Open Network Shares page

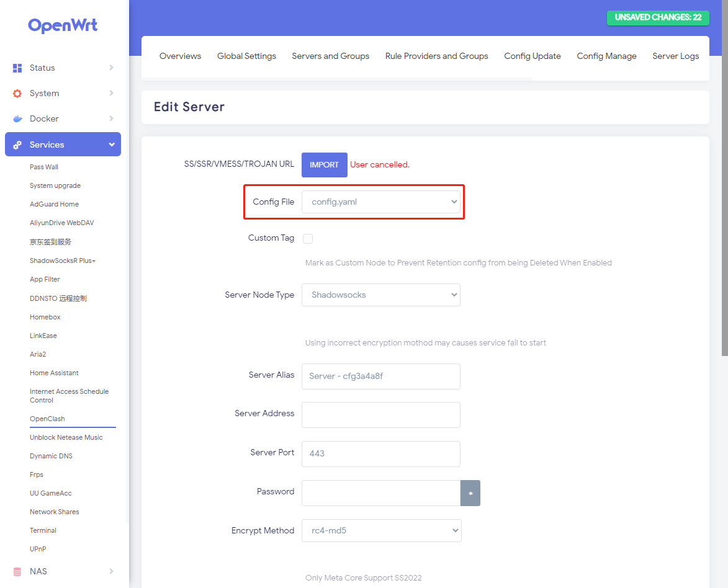(x=55, y=512)
